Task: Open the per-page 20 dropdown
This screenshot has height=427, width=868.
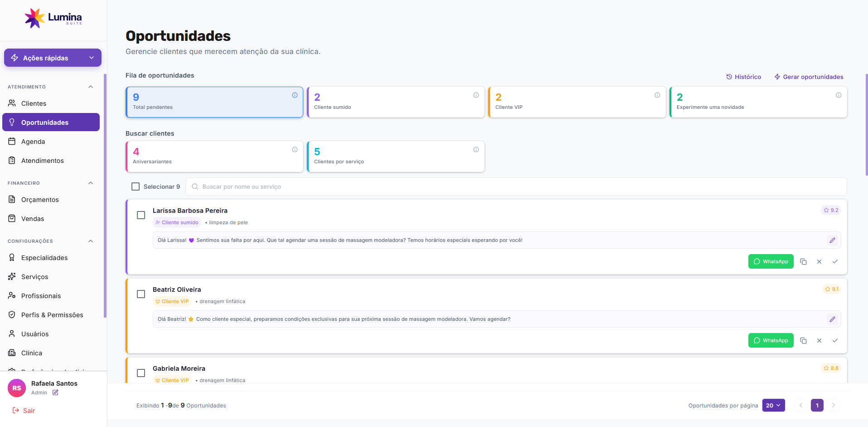Action: tap(773, 405)
